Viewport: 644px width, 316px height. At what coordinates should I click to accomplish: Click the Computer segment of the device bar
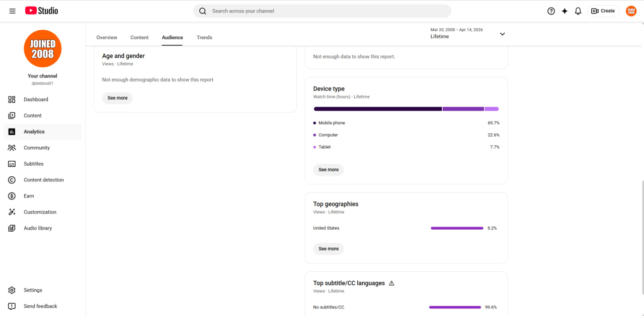click(463, 109)
